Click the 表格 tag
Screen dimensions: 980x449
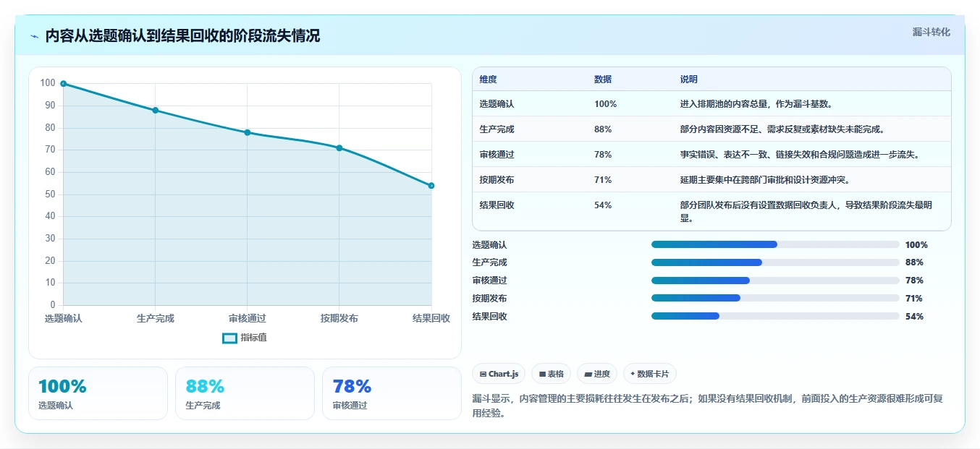pyautogui.click(x=551, y=374)
